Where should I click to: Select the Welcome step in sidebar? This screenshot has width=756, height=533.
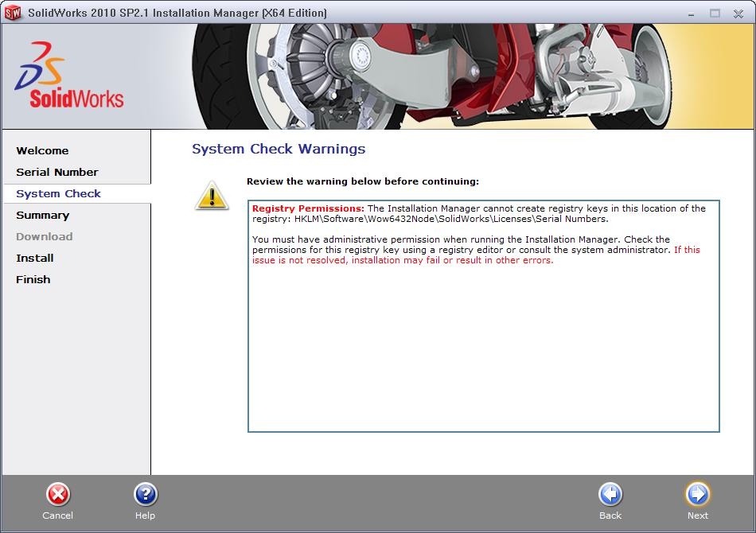(42, 151)
